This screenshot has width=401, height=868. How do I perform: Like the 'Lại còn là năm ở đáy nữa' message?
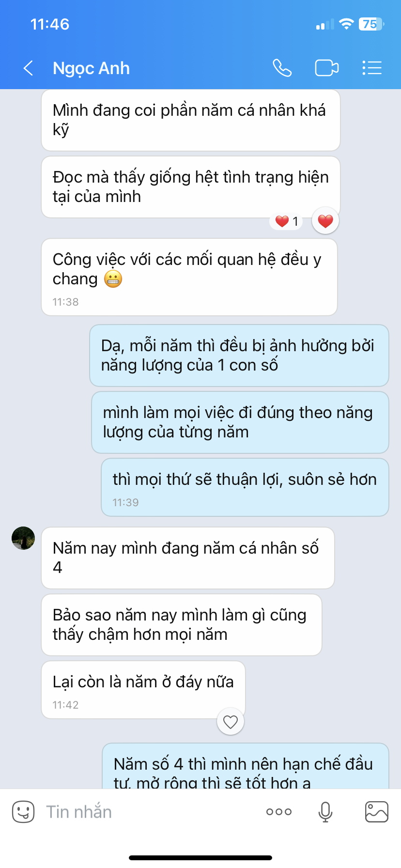(231, 722)
